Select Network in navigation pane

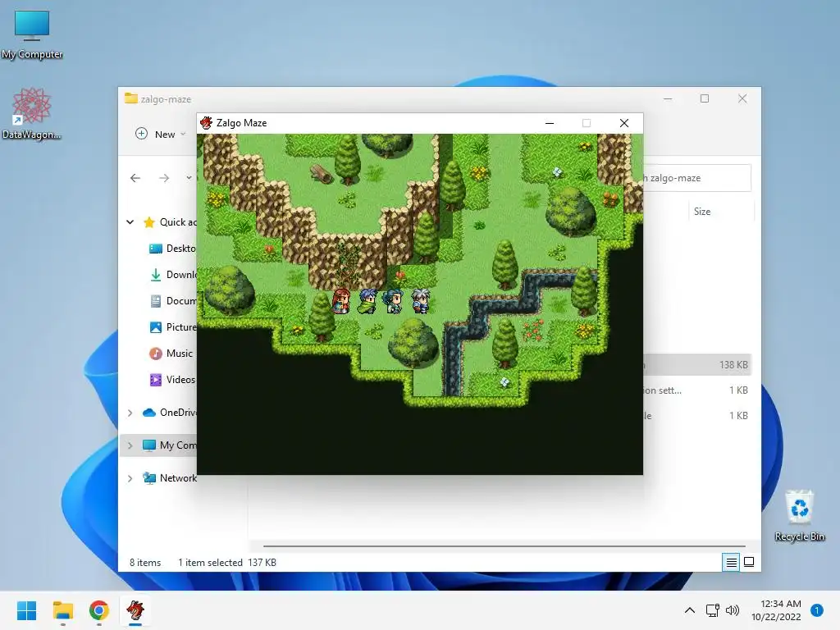click(169, 478)
